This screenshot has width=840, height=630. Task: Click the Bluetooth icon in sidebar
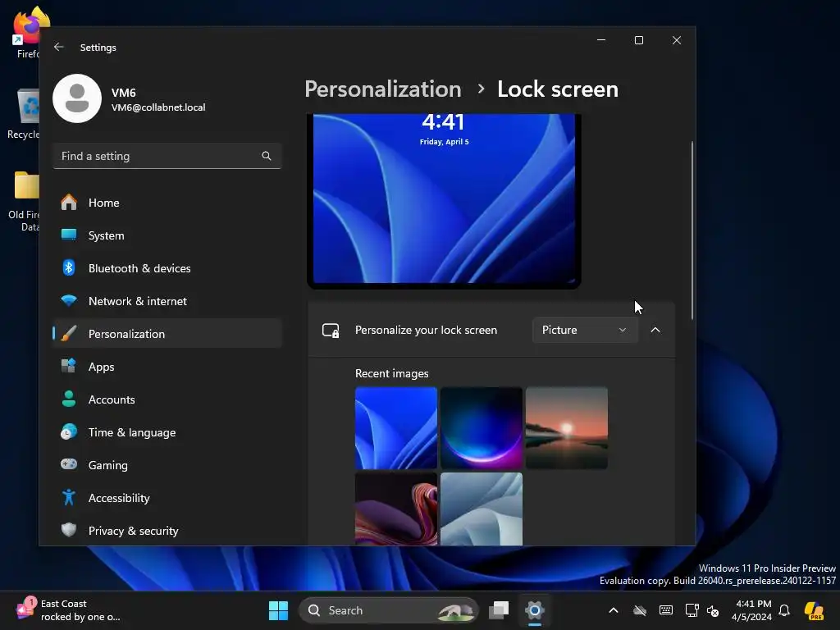point(69,268)
